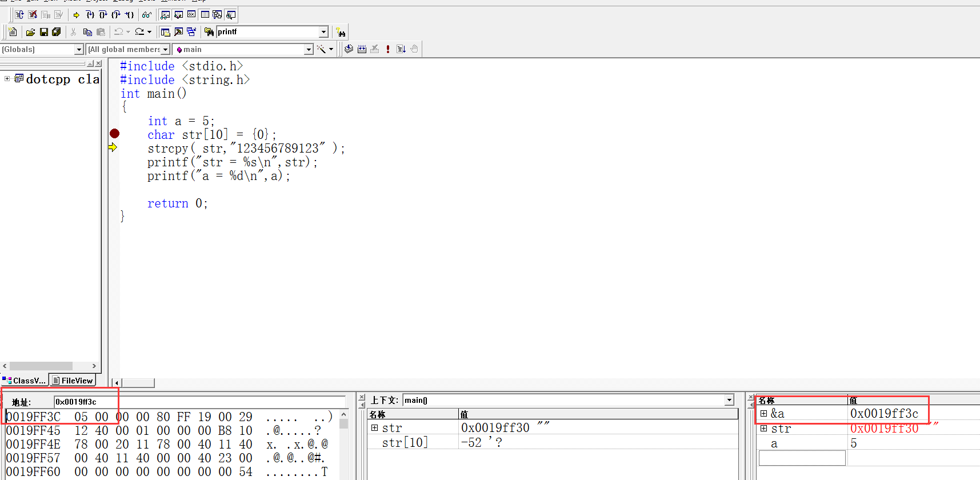Click the Find in Files binoculars icon

pyautogui.click(x=341, y=32)
